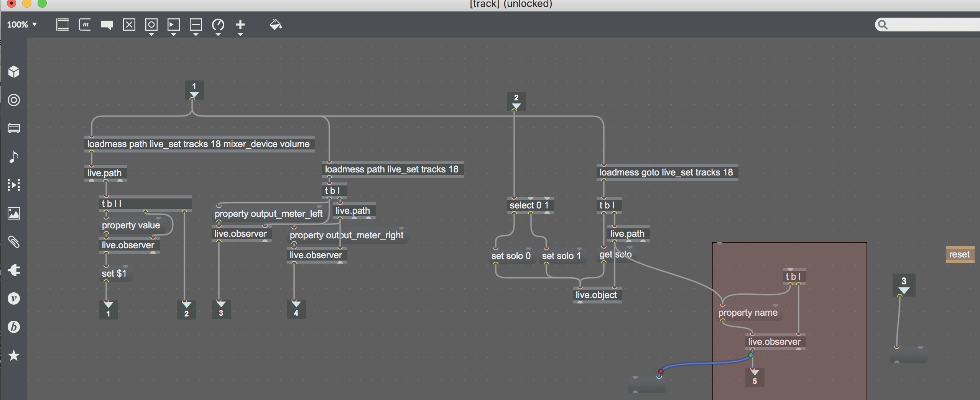
Task: Select live.observer inside the red panel
Action: (776, 342)
